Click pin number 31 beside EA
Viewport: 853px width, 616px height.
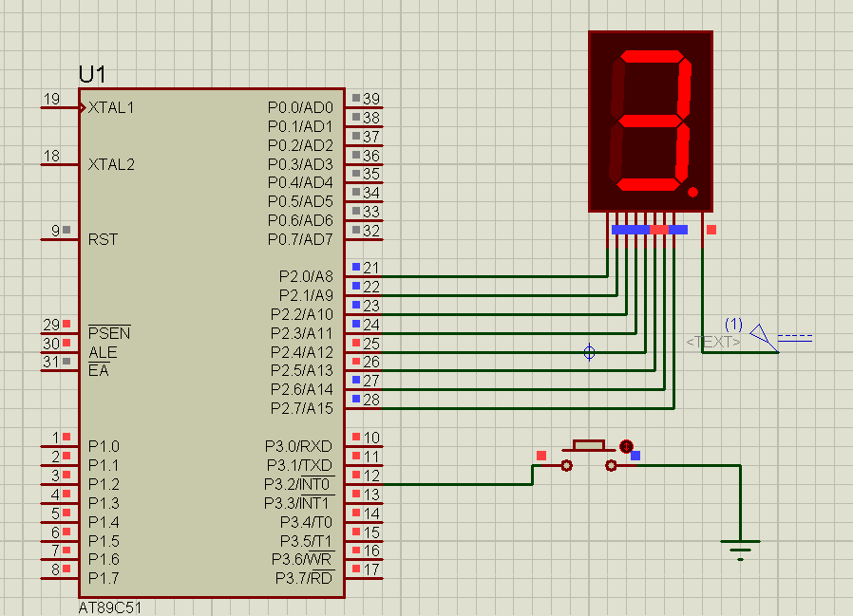pyautogui.click(x=51, y=362)
